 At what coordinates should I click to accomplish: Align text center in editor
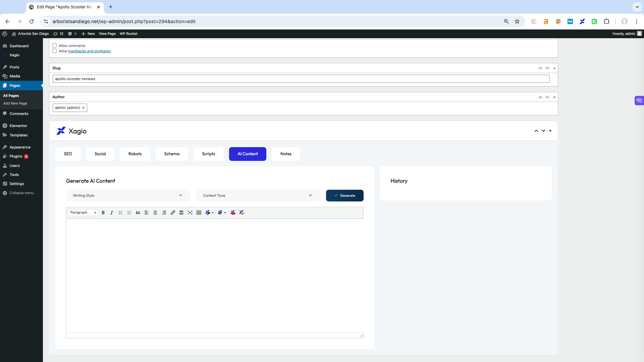[155, 213]
